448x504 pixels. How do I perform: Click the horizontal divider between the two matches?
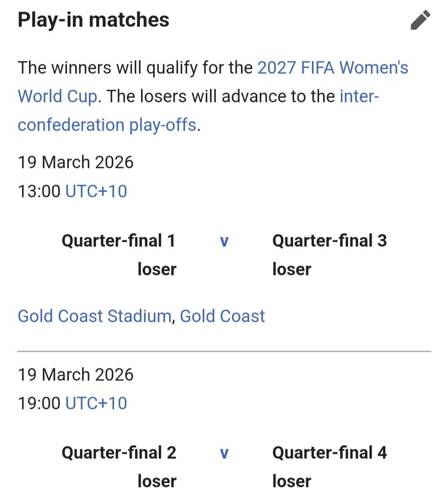coord(224,351)
